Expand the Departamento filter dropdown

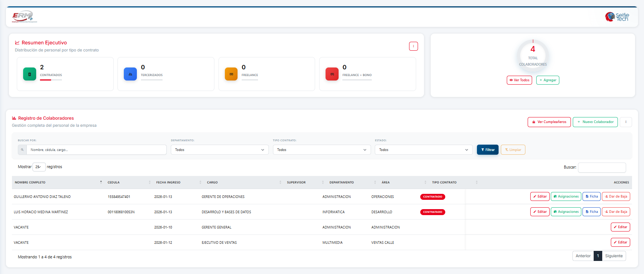click(x=220, y=150)
